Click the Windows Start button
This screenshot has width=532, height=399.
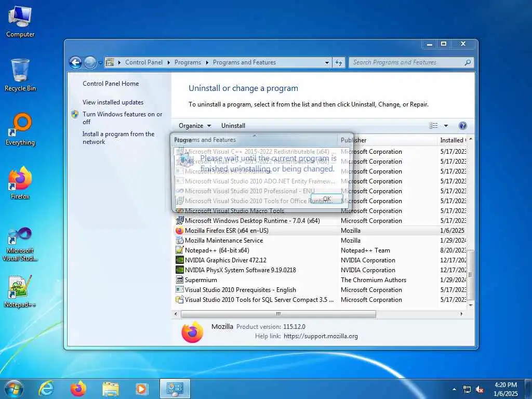14,389
